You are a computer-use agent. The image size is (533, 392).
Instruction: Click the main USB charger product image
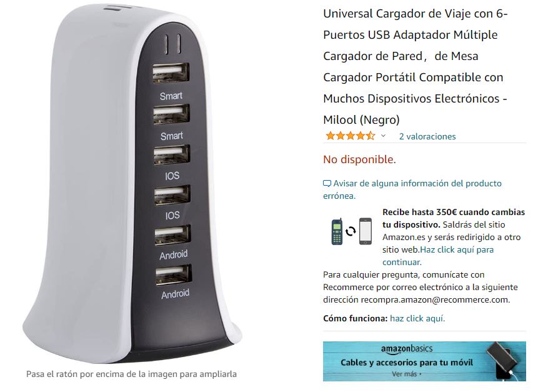coord(132,184)
